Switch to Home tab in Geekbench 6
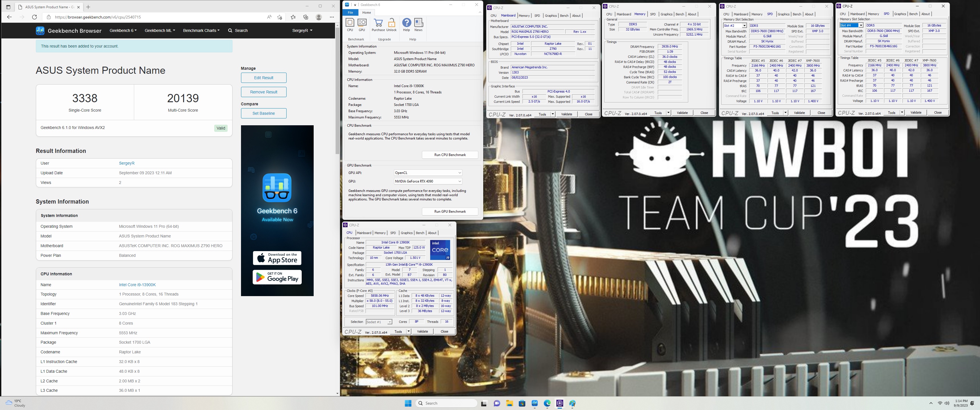Screen dimensions: 980x410 (366, 13)
